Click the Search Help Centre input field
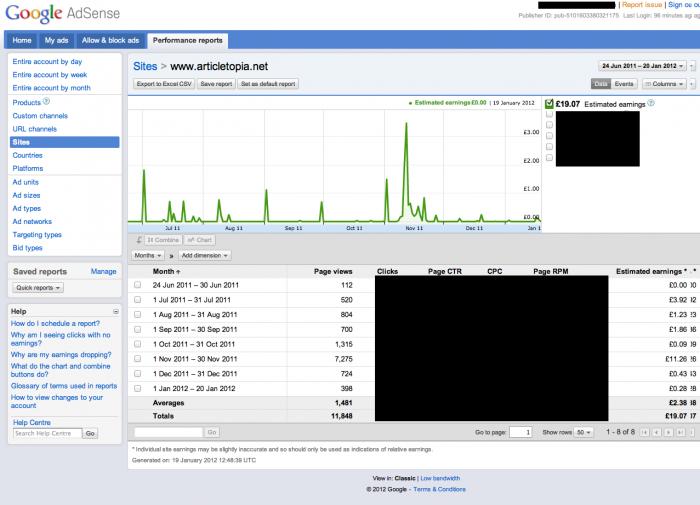 tap(48, 433)
